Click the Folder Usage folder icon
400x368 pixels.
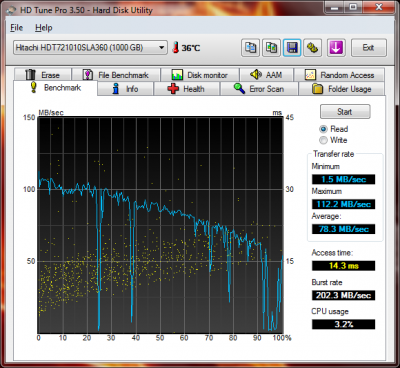coord(317,89)
